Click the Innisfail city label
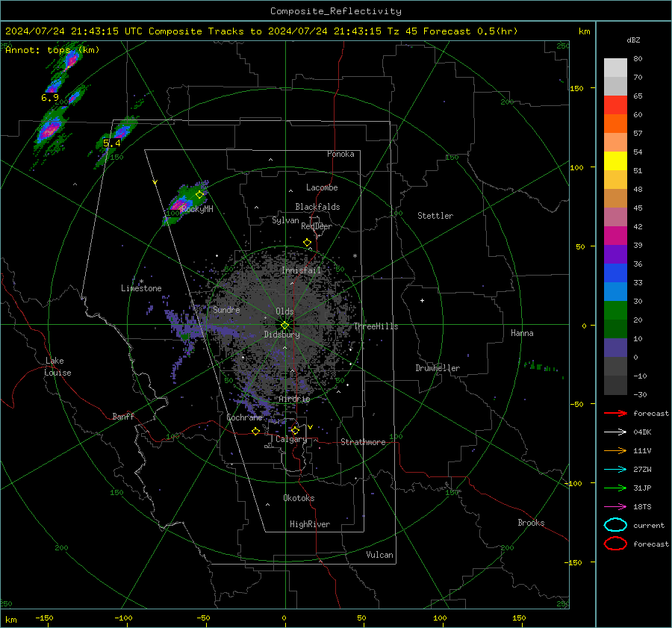Screen dimensions: 672x628 pyautogui.click(x=302, y=270)
